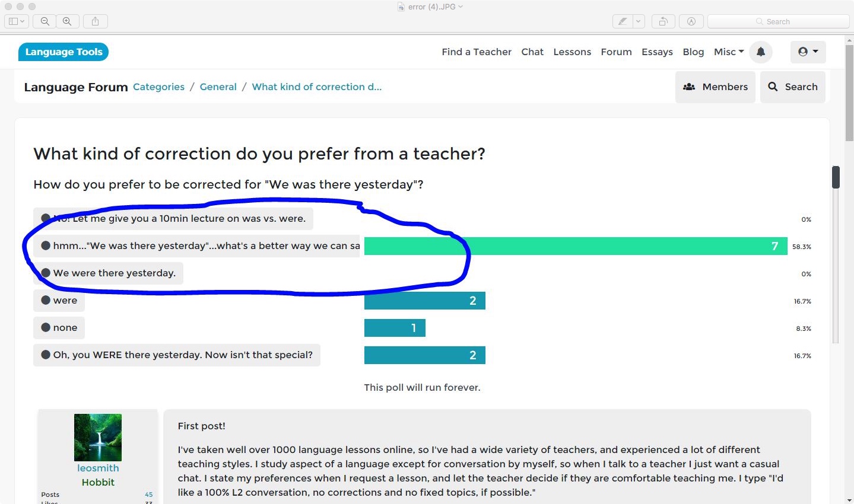The height and width of the screenshot is (504, 854).
Task: Click the markup pen tool icon
Action: [x=622, y=21]
